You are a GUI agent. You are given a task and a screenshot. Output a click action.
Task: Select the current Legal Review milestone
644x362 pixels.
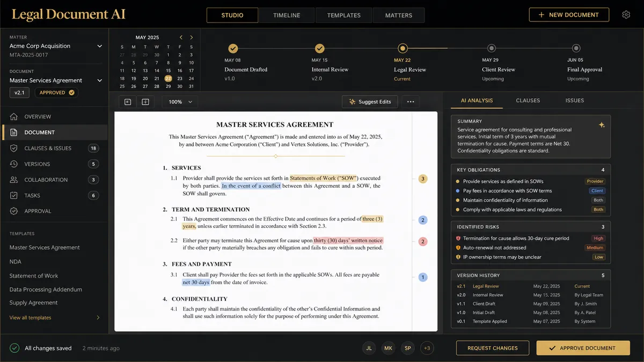[x=402, y=49]
